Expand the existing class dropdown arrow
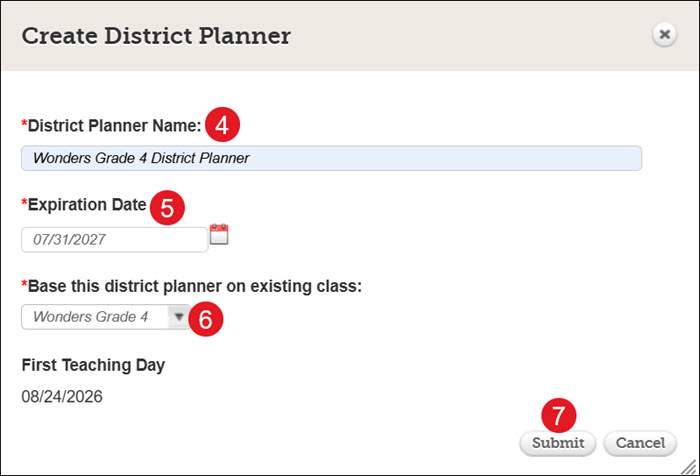This screenshot has height=476, width=700. (x=179, y=317)
